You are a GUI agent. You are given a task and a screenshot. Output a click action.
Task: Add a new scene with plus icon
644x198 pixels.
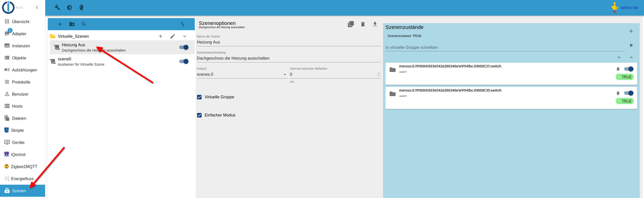click(x=60, y=24)
